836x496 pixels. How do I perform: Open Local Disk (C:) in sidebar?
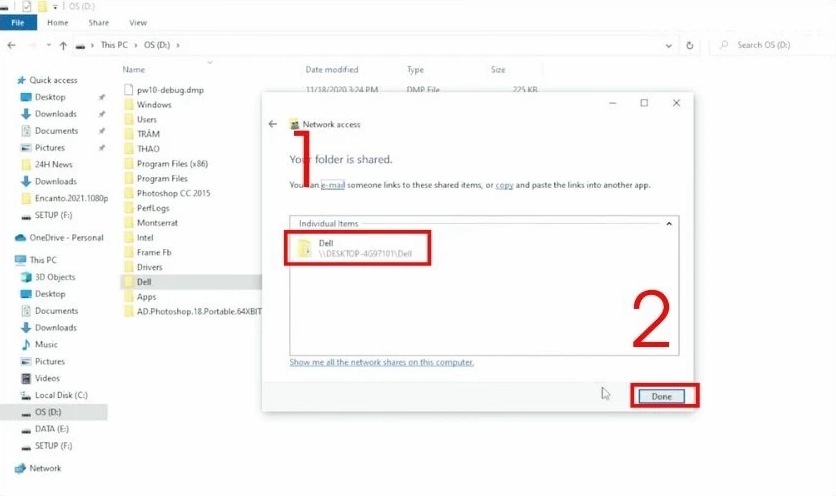tap(61, 395)
